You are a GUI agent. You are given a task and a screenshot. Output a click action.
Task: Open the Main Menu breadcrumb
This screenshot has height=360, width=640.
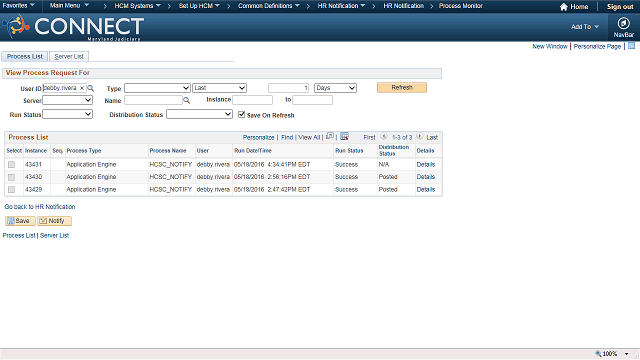coord(69,5)
